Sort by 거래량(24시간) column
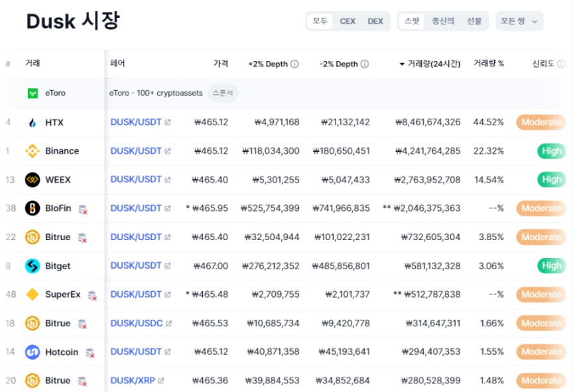The height and width of the screenshot is (392, 573). click(430, 64)
